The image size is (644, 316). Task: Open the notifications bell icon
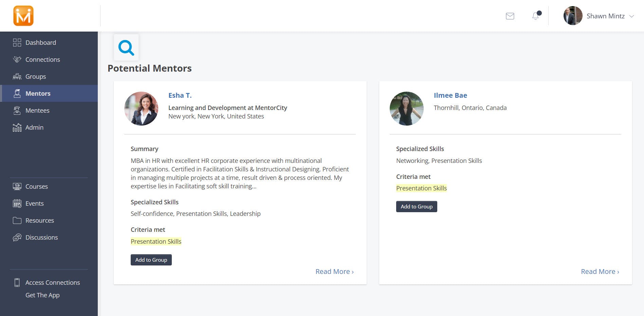536,16
